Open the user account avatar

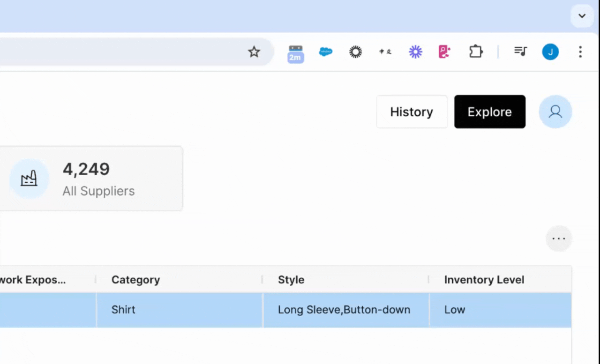tap(555, 112)
